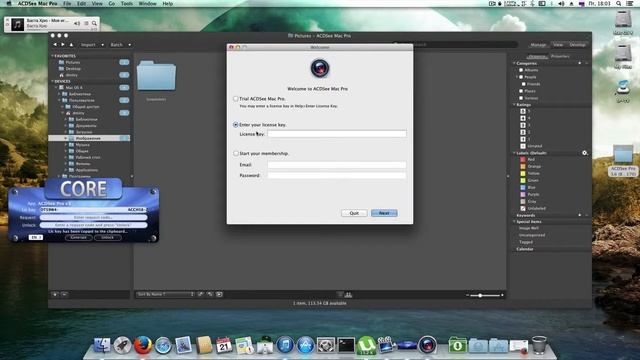
Task: Filter by Unrated icon
Action: pyautogui.click(x=523, y=146)
